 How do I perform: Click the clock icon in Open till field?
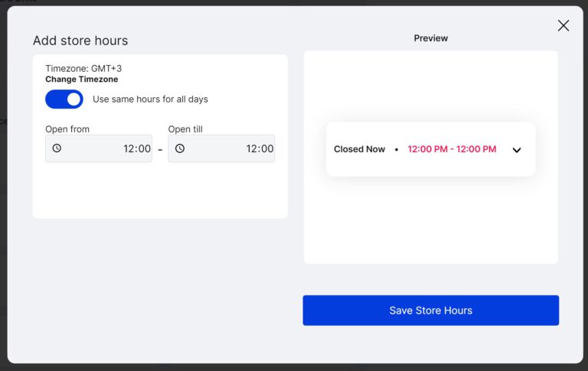coord(180,148)
